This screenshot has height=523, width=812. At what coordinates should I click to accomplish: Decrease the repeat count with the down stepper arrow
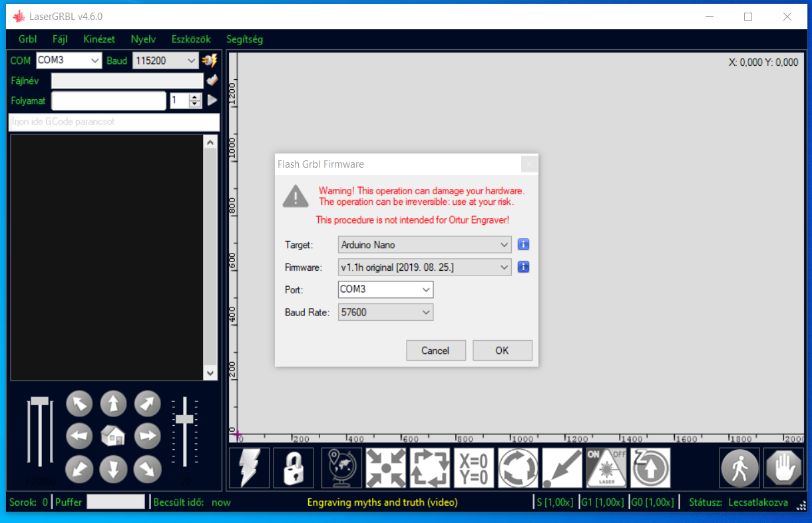[195, 104]
